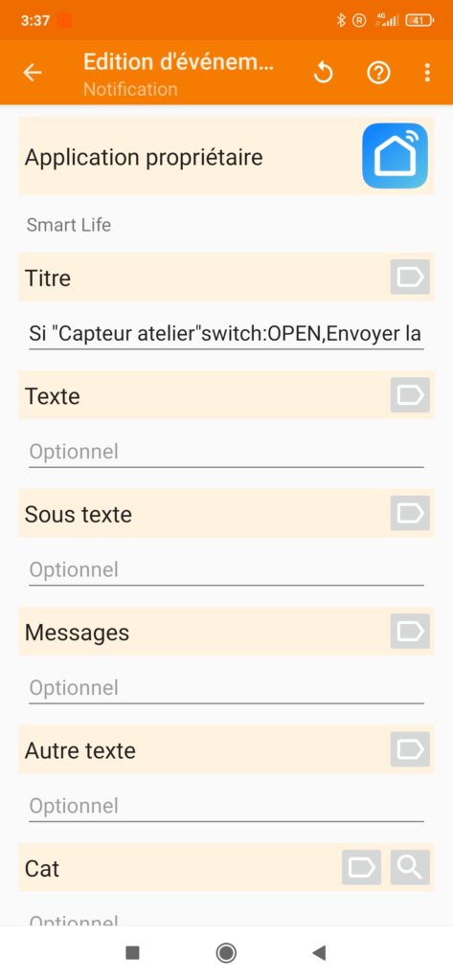
Task: Click the tag icon next to Autre texte
Action: pyautogui.click(x=410, y=749)
